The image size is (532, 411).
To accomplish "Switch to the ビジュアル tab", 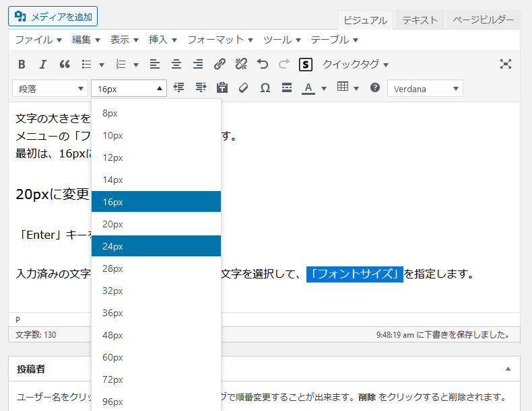I will (x=366, y=20).
